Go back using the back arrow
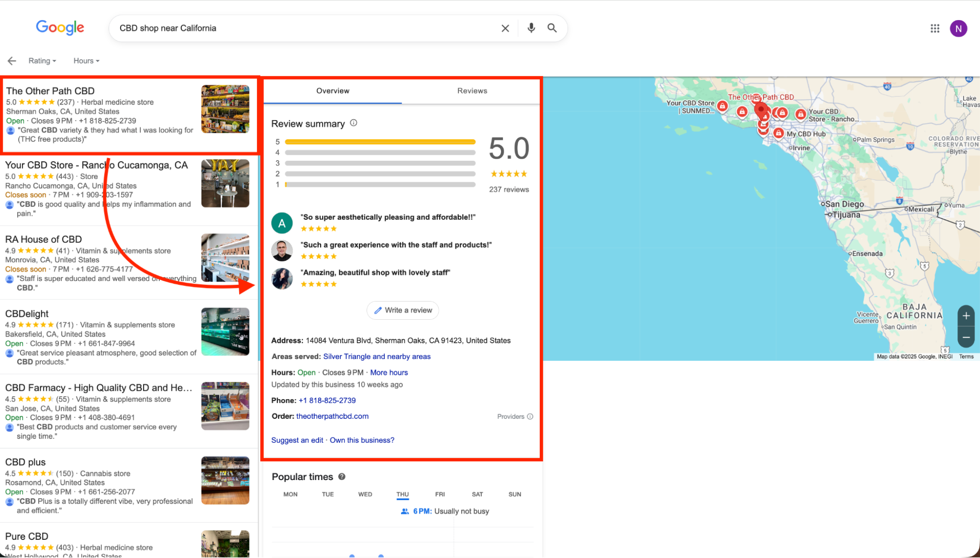 (11, 60)
